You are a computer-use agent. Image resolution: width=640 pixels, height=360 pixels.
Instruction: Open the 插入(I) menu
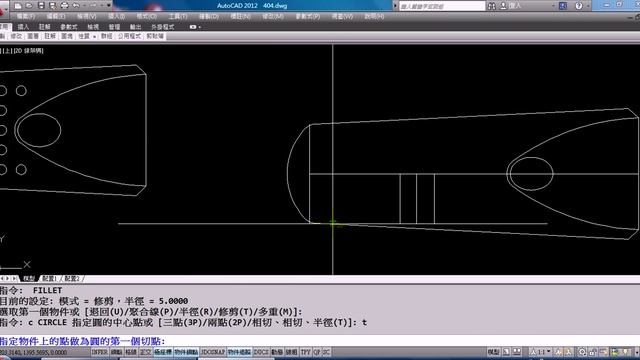tap(116, 16)
